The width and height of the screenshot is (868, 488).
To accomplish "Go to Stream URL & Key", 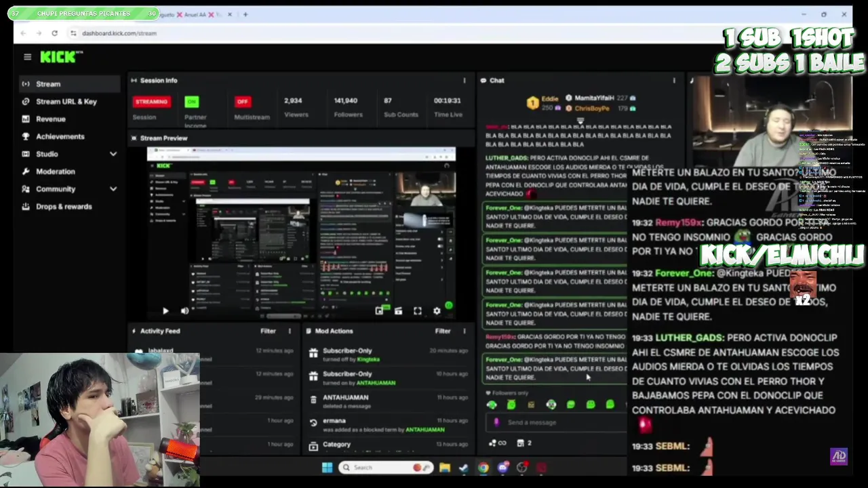I will click(66, 102).
